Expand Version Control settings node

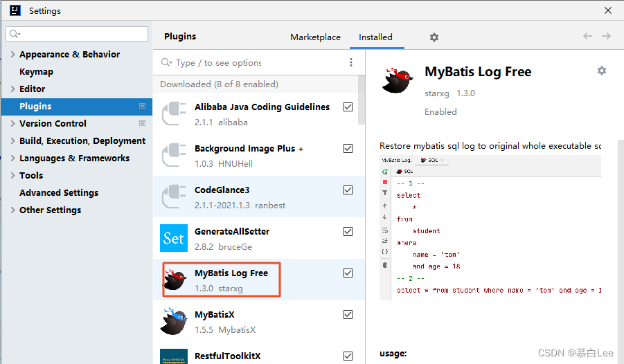click(12, 123)
